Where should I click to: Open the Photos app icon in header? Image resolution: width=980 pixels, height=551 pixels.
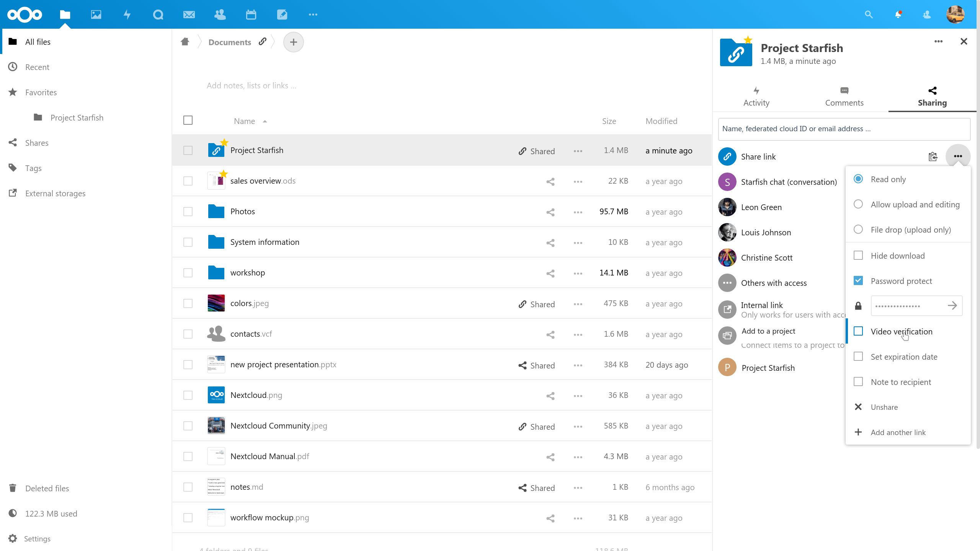click(x=96, y=15)
